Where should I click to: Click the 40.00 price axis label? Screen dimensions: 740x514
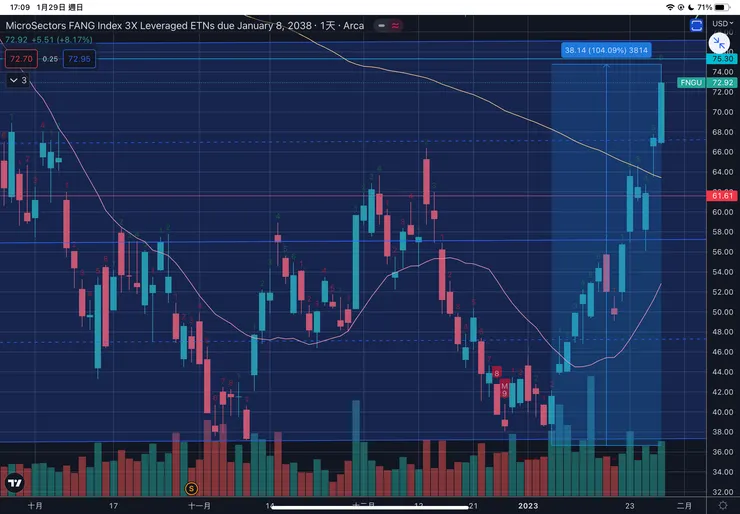(x=723, y=412)
